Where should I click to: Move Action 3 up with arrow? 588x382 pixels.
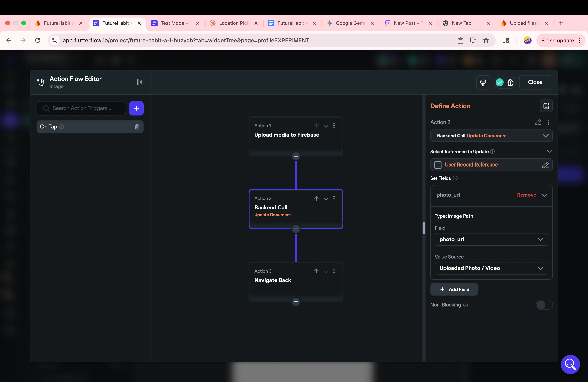[x=316, y=271]
